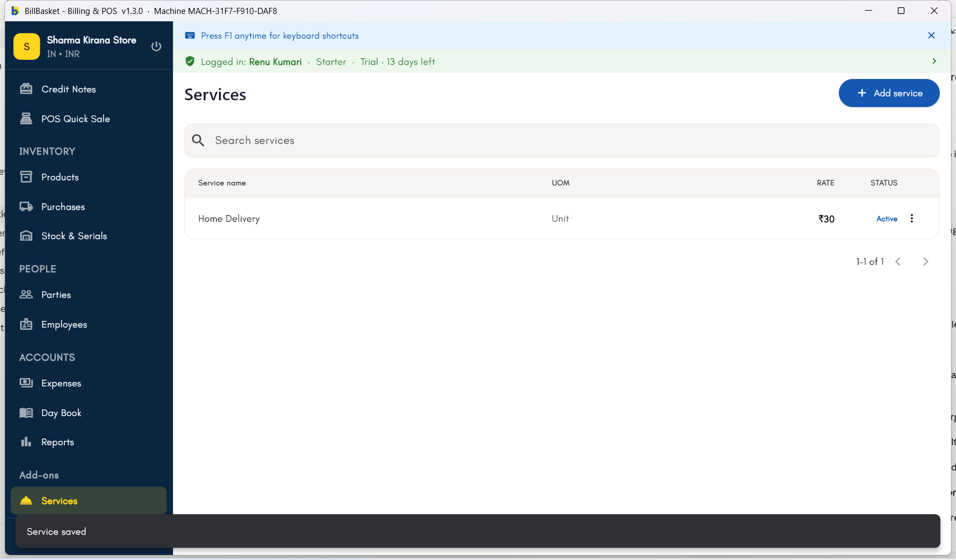Open Purchases section
Viewport: 956px width, 560px height.
click(88, 207)
